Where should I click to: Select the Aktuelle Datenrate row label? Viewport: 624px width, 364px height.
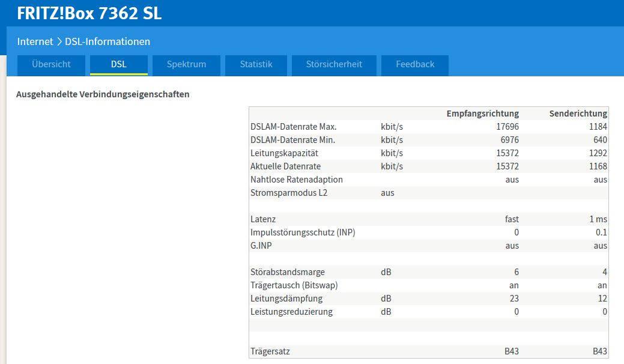(285, 166)
